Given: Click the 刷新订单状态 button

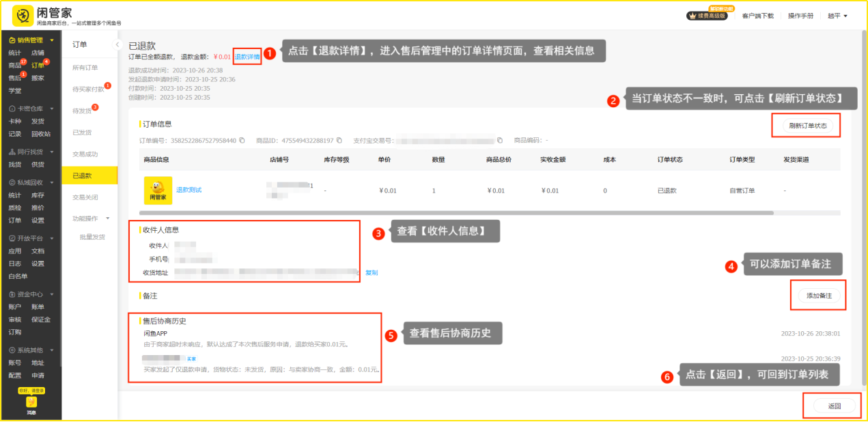Looking at the screenshot, I should (807, 126).
